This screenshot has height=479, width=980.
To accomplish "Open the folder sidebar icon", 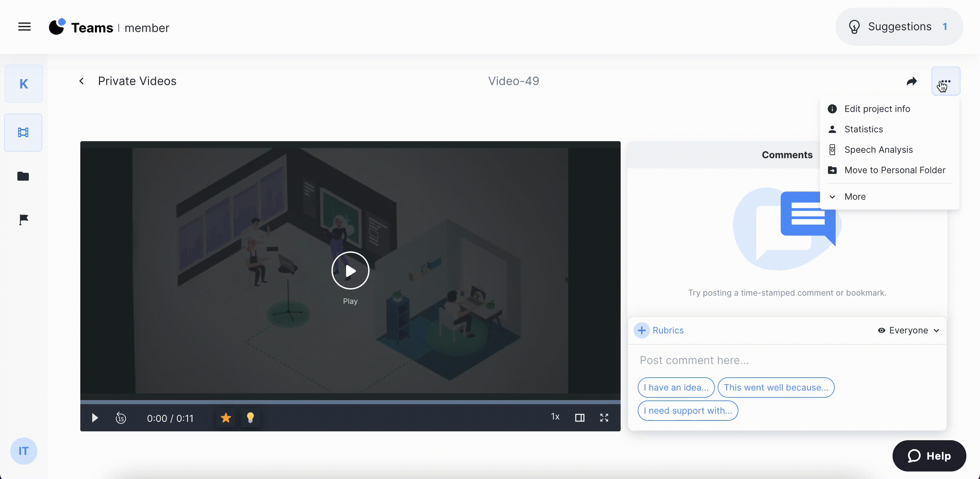I will coord(23,176).
